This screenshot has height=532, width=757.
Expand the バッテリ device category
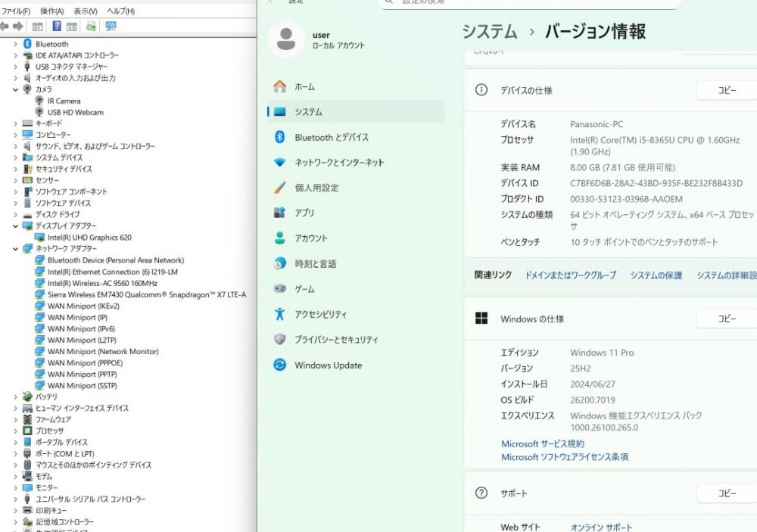click(15, 397)
